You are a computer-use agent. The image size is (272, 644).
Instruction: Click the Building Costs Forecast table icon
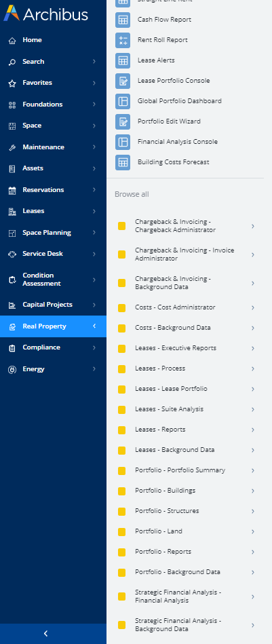[123, 162]
